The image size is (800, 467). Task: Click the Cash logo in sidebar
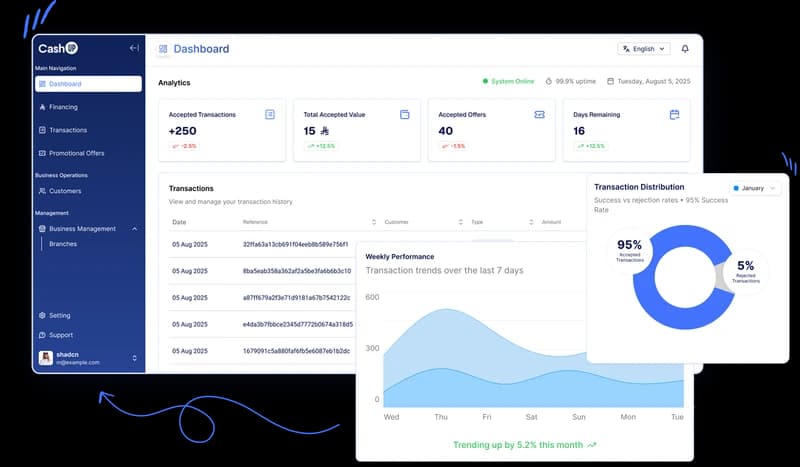pyautogui.click(x=58, y=48)
